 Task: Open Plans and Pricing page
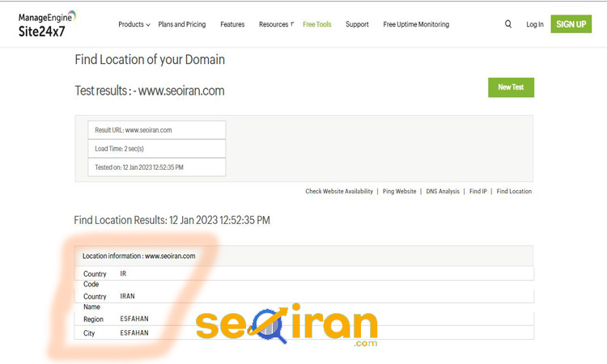coord(182,24)
